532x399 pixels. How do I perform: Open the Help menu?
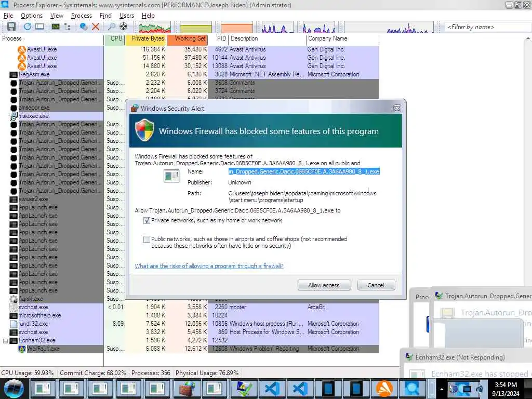click(148, 16)
